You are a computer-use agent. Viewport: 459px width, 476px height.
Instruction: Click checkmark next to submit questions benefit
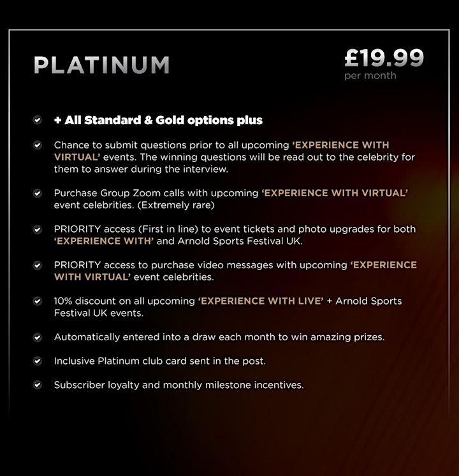coord(38,145)
